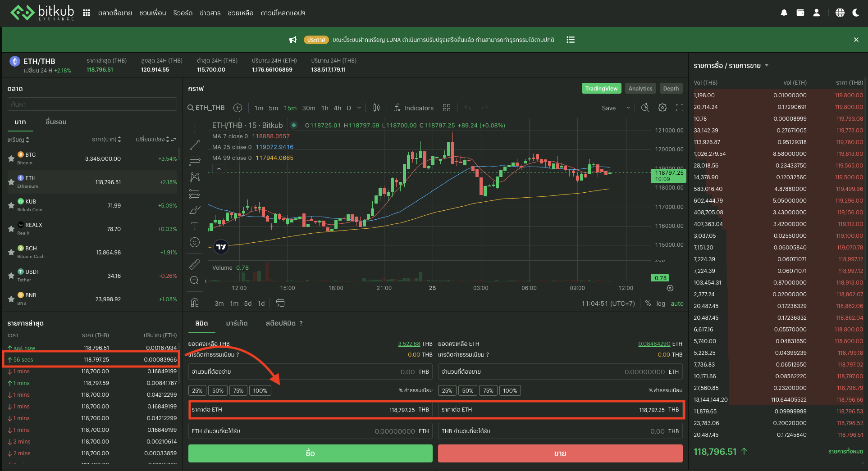Viewport: 868px width, 471px height.
Task: Select the pattern drawing tool
Action: pyautogui.click(x=195, y=177)
